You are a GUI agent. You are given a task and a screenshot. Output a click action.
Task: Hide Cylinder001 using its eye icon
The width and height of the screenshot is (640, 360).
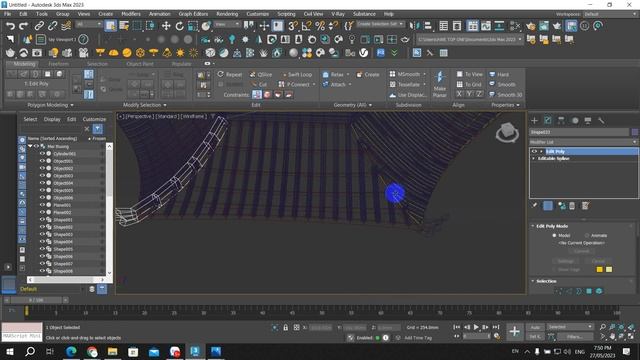[42, 154]
